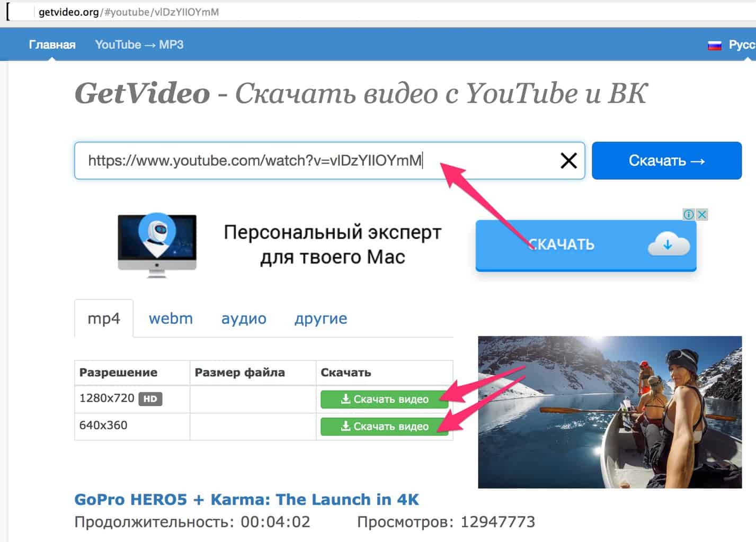Viewport: 756px width, 542px height.
Task: Click the 640x360 resolution cell
Action: pyautogui.click(x=132, y=426)
